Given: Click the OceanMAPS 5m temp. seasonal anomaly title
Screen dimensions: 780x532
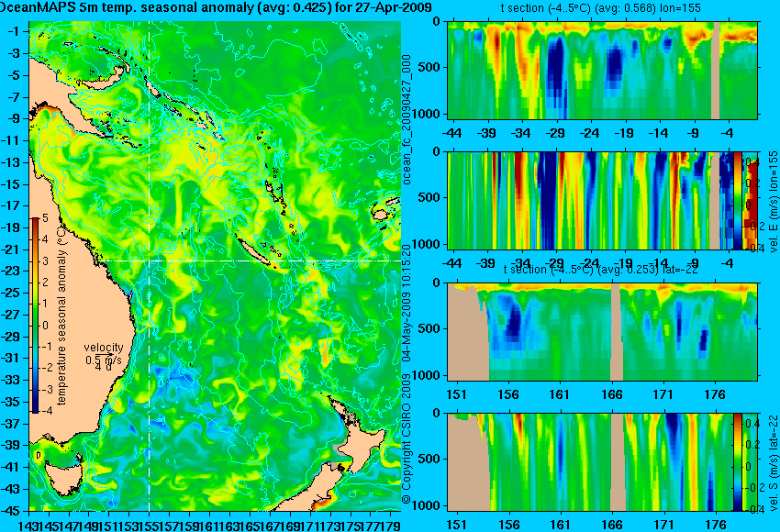Looking at the screenshot, I should pos(216,7).
